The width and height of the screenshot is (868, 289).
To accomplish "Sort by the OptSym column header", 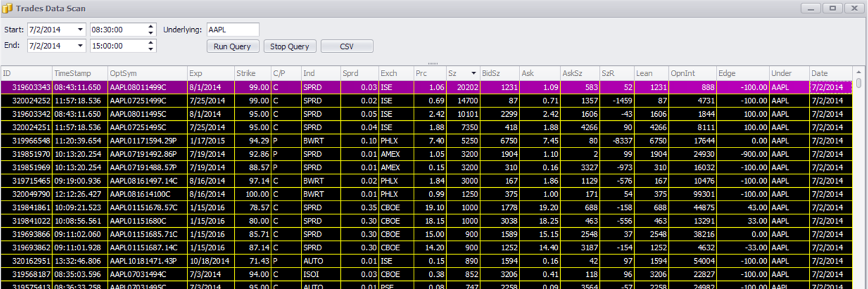I will pyautogui.click(x=148, y=73).
